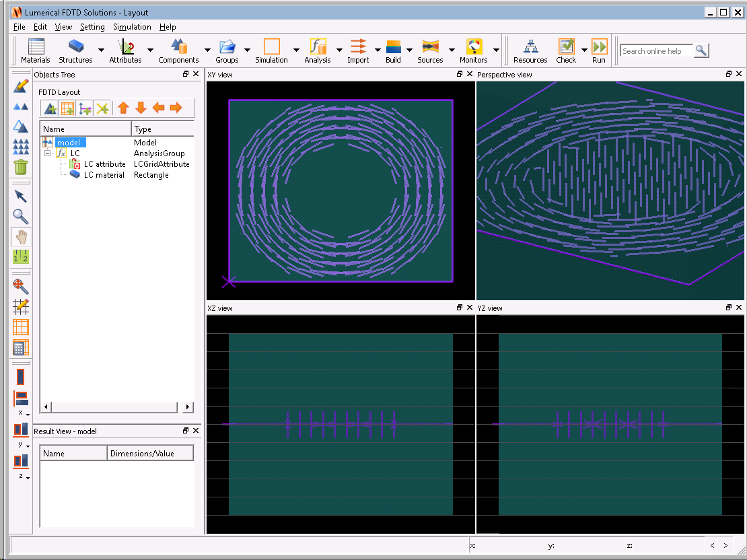Click the orange right arrow in Objects Tree

tap(176, 108)
